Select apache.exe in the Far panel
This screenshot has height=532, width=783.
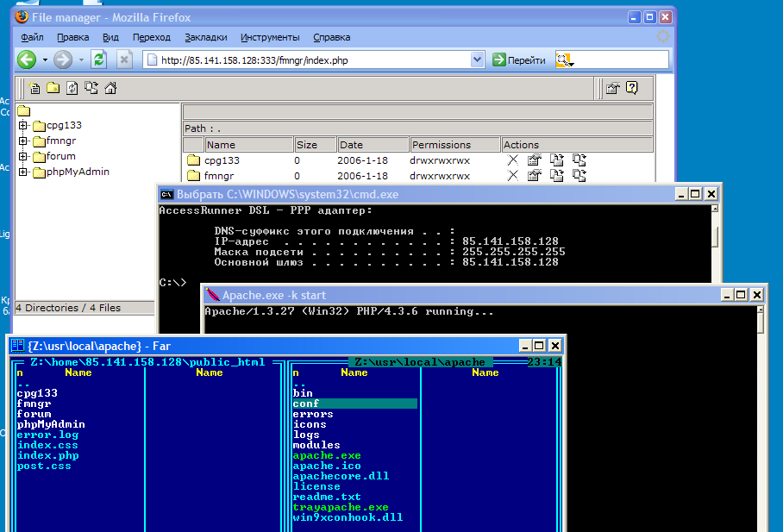tap(327, 455)
